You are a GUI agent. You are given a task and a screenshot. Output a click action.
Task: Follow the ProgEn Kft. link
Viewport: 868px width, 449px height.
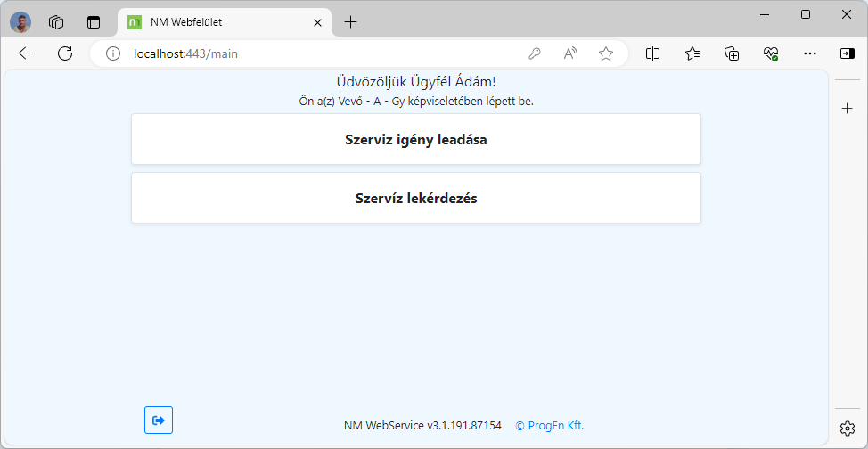coord(549,425)
